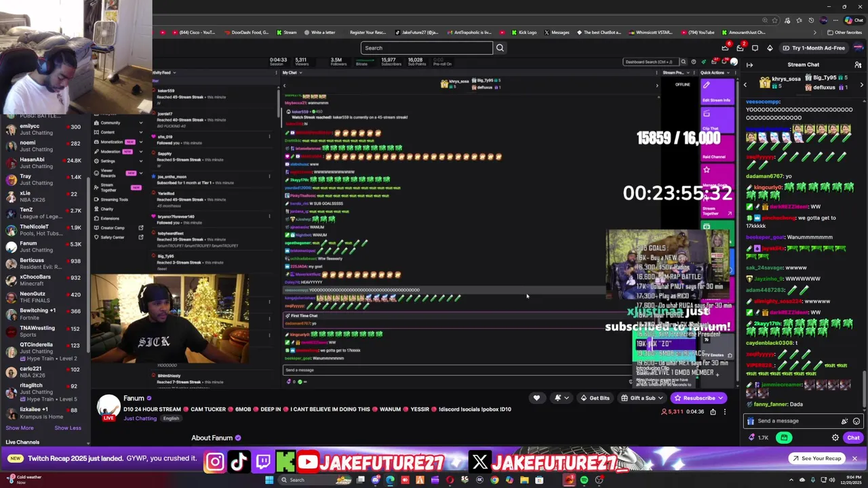
Task: Click Get Bits button under the stream
Action: coord(595,398)
